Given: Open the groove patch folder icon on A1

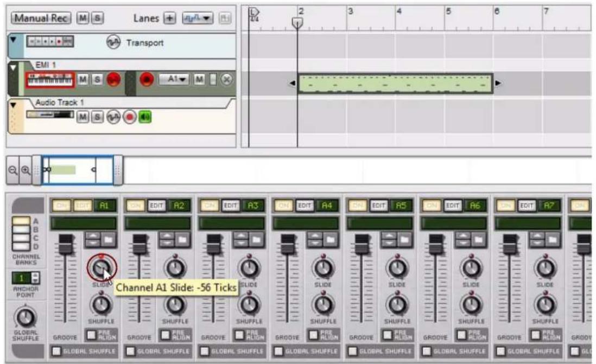Looking at the screenshot, I should (108, 239).
